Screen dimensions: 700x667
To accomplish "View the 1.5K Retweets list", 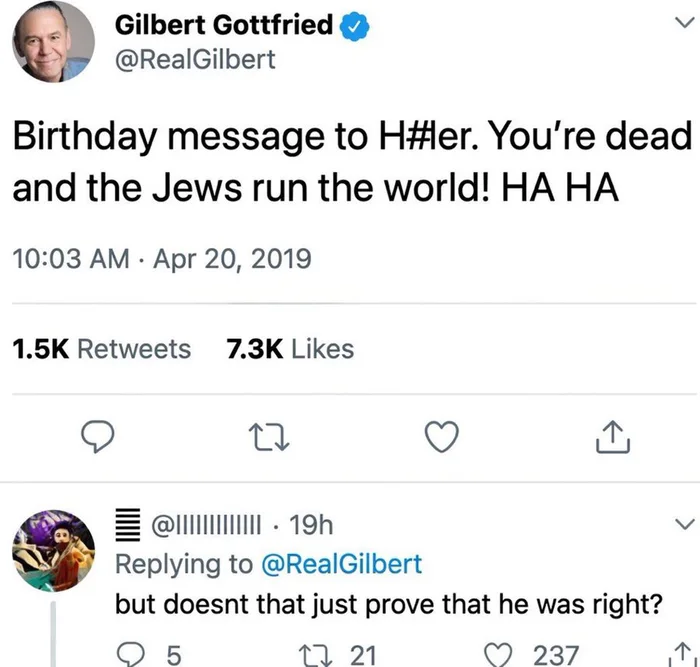I will (x=101, y=349).
